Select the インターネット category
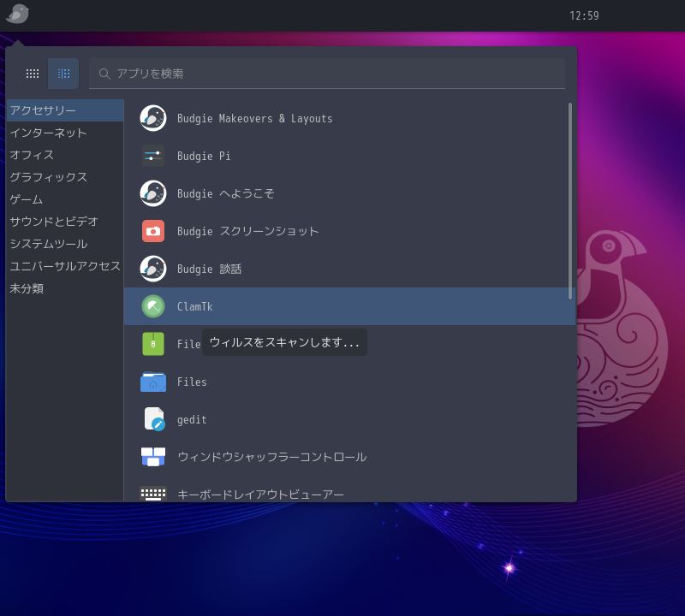The width and height of the screenshot is (685, 616). click(x=65, y=133)
